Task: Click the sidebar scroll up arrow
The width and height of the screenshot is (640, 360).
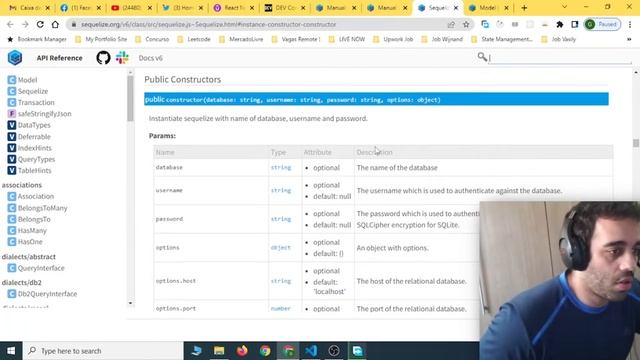Action: 130,72
